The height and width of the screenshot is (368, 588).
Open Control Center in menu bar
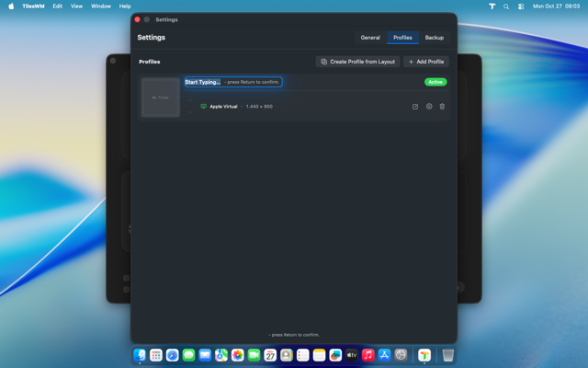(520, 6)
